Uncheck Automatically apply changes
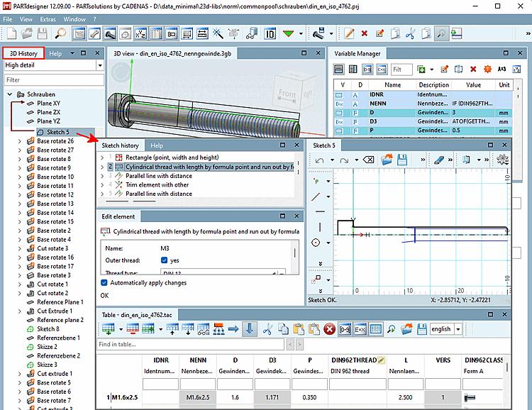532x410 pixels. 105,282
